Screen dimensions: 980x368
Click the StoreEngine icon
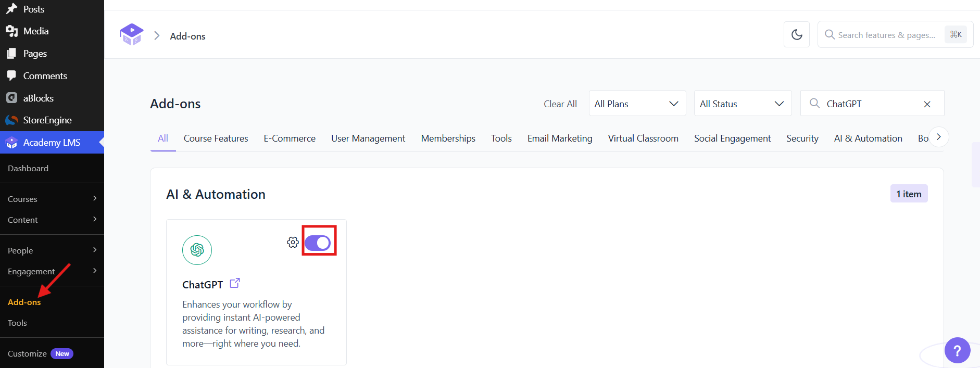11,120
